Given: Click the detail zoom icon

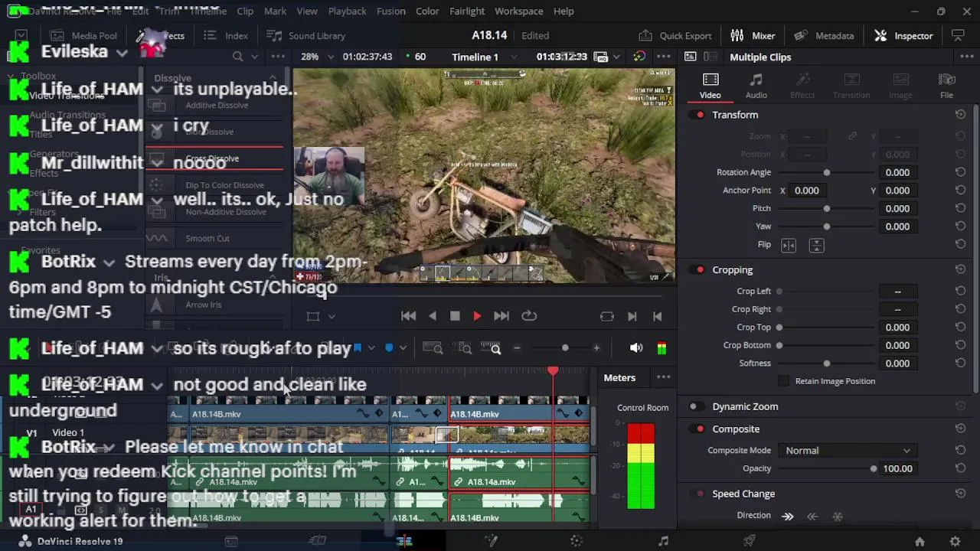Looking at the screenshot, I should pyautogui.click(x=464, y=348).
